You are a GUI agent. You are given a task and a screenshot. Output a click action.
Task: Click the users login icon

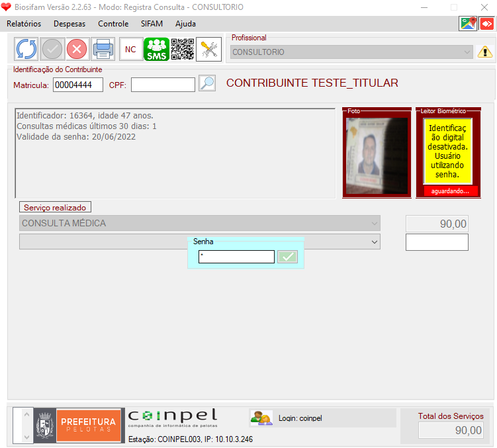261,418
